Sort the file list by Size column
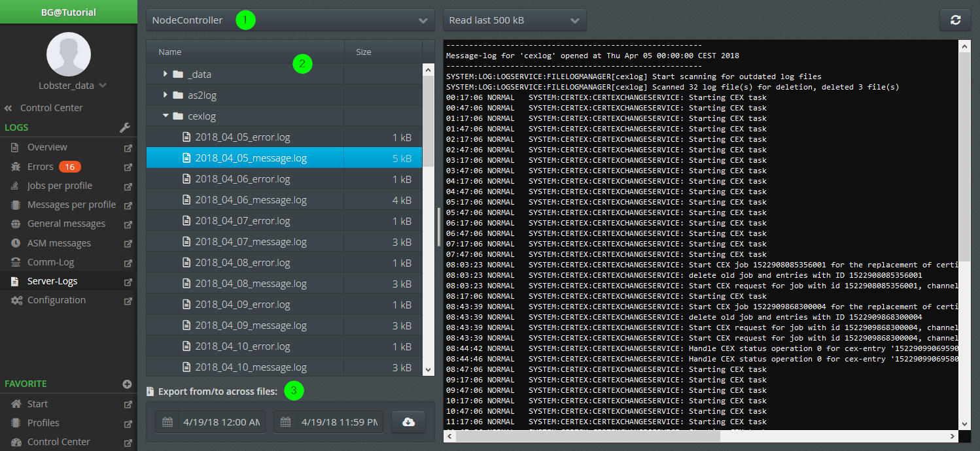 pyautogui.click(x=383, y=52)
